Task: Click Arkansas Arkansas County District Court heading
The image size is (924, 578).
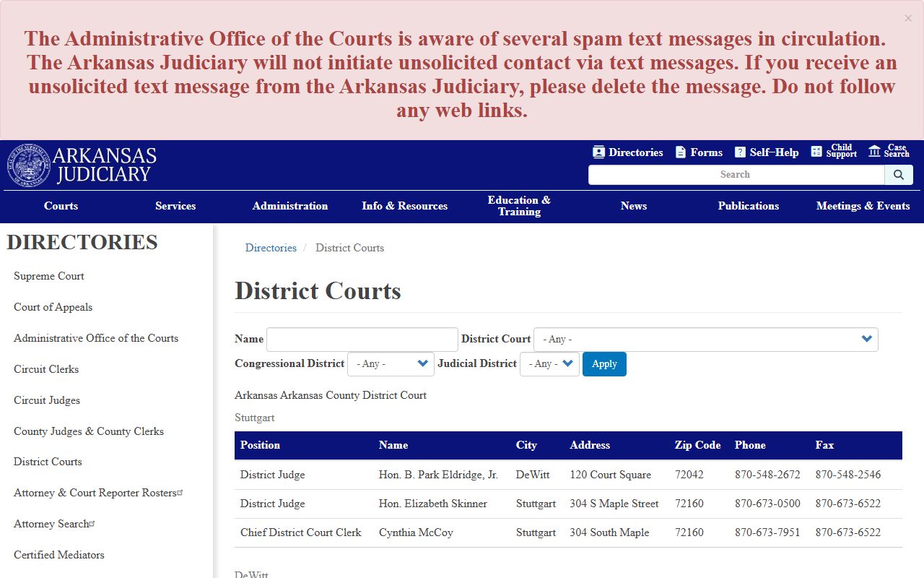Action: pos(331,395)
